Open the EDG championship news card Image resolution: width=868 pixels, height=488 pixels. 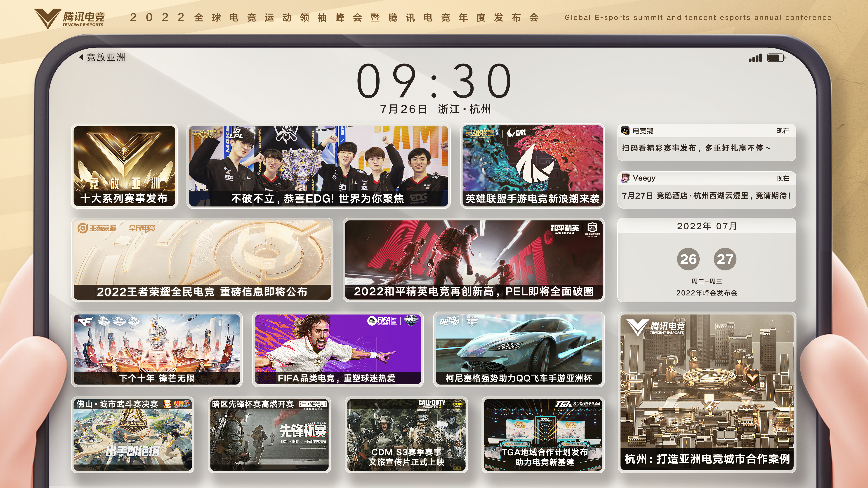click(x=318, y=166)
